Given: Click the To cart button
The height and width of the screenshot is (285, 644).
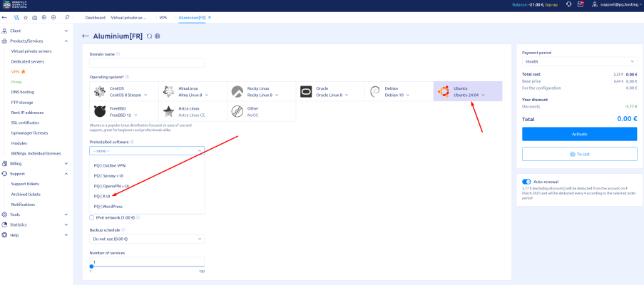Looking at the screenshot, I should (x=579, y=153).
